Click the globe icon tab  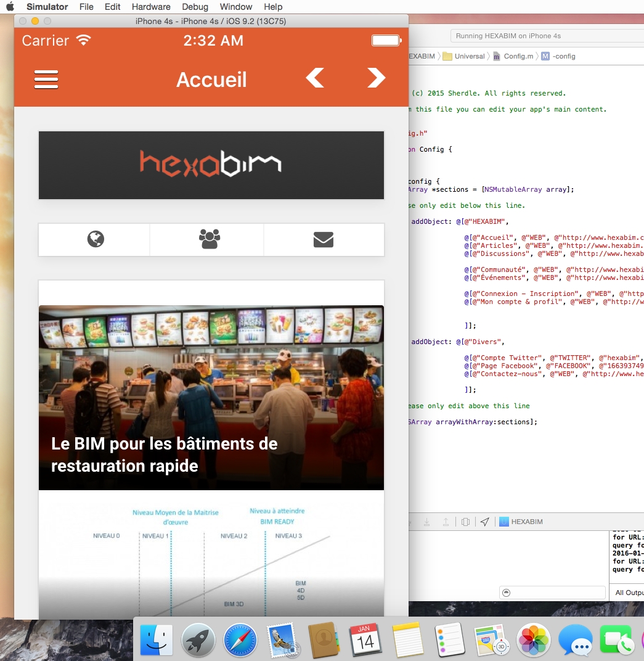click(96, 239)
